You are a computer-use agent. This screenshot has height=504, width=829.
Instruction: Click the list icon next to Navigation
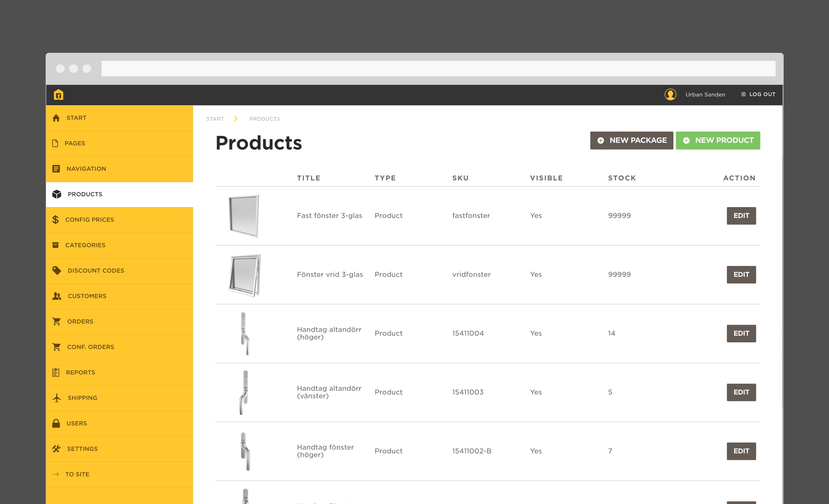click(56, 169)
